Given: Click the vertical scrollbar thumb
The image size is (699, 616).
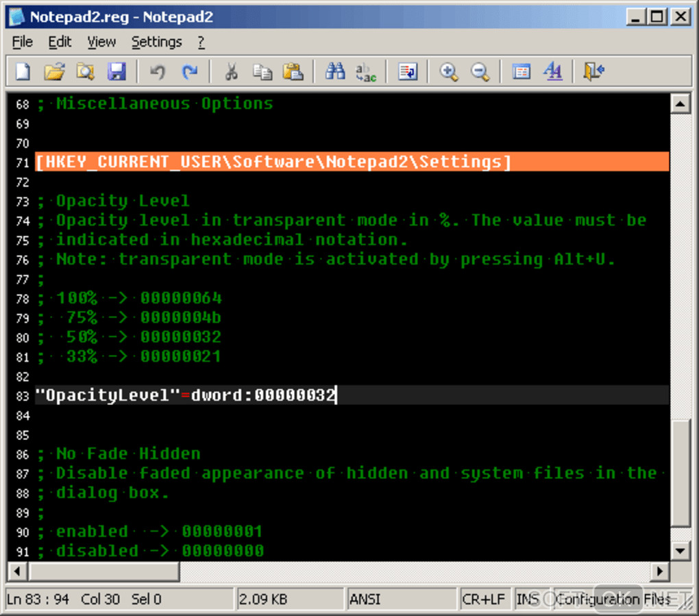Looking at the screenshot, I should (680, 473).
